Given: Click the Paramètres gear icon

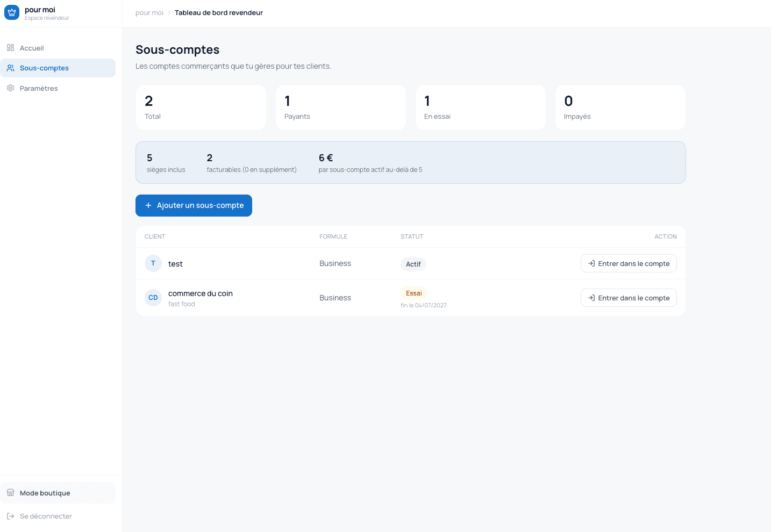Looking at the screenshot, I should (x=10, y=88).
